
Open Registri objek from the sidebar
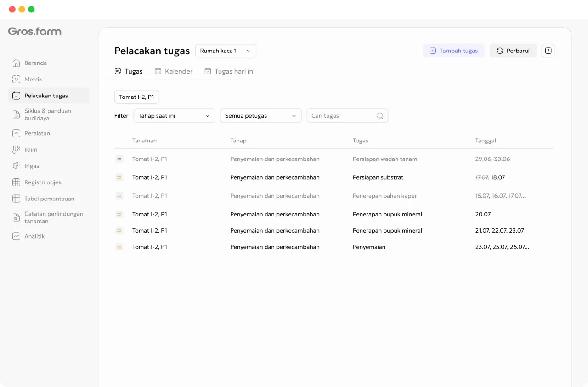pyautogui.click(x=49, y=182)
